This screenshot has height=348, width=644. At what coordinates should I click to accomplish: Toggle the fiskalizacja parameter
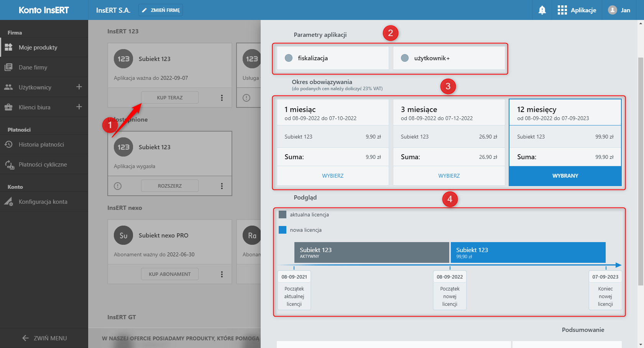tap(333, 58)
